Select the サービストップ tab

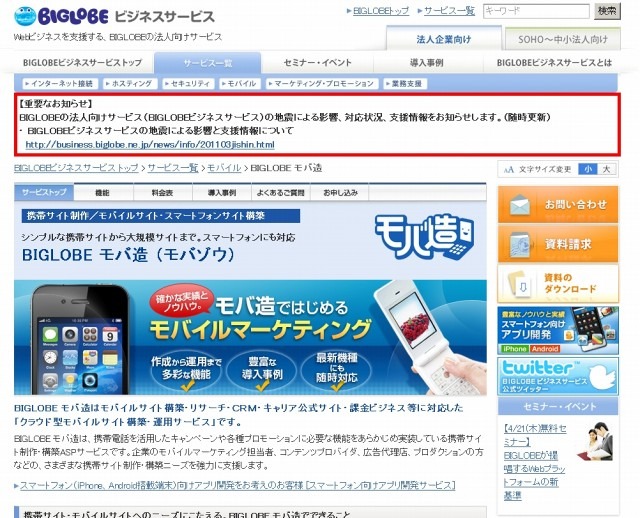(44, 192)
